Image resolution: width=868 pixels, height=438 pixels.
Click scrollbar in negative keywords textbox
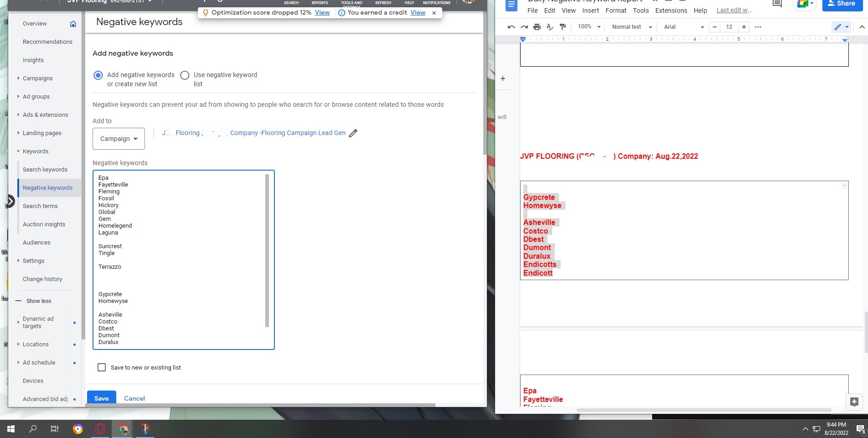[267, 250]
